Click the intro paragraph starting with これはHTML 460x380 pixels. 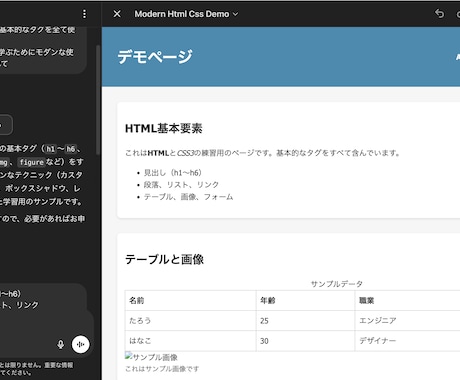pyautogui.click(x=262, y=153)
